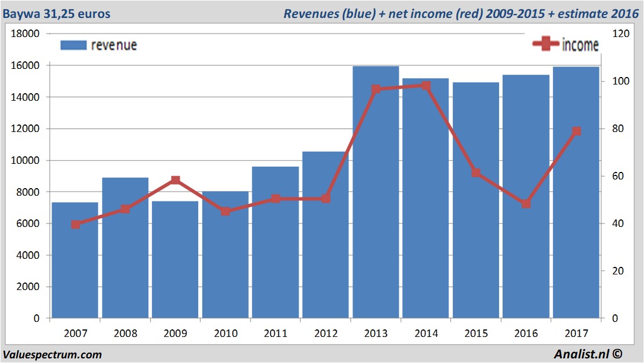Click the 2013 year axis label
Screen dimensions: 644x363
pos(376,333)
